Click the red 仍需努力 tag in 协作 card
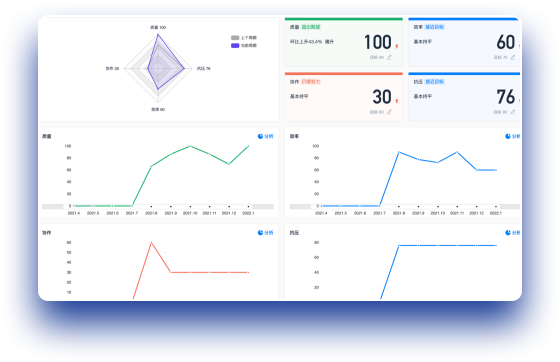560x362 pixels. coord(311,81)
